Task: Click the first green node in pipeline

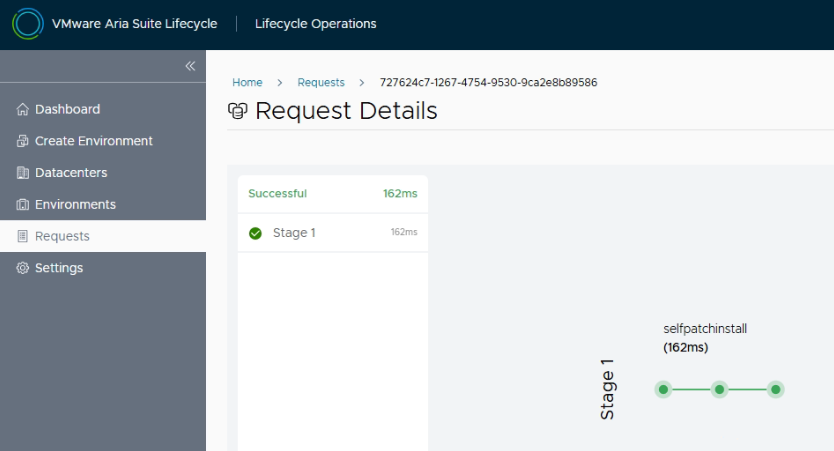Action: click(662, 390)
